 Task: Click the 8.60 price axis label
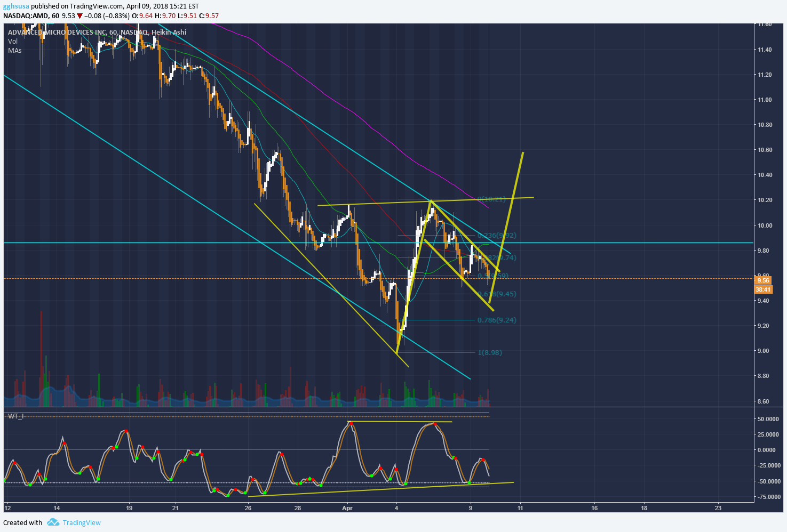pyautogui.click(x=763, y=401)
